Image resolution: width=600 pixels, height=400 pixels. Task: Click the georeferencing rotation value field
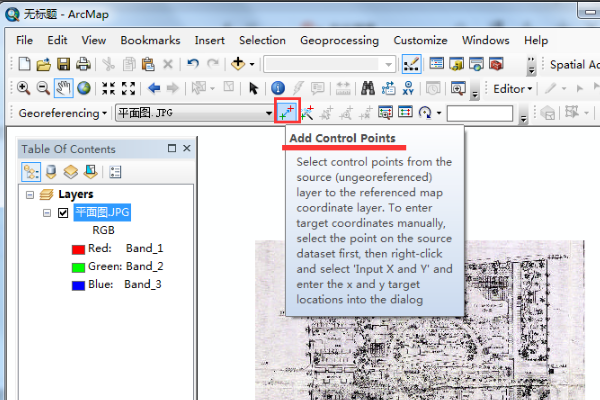480,113
